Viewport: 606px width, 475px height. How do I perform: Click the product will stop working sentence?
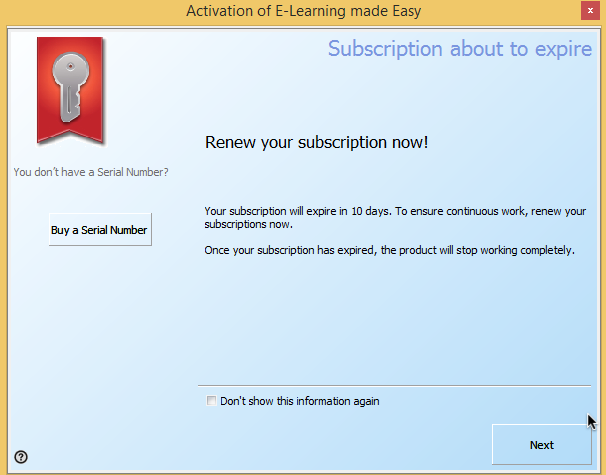390,250
